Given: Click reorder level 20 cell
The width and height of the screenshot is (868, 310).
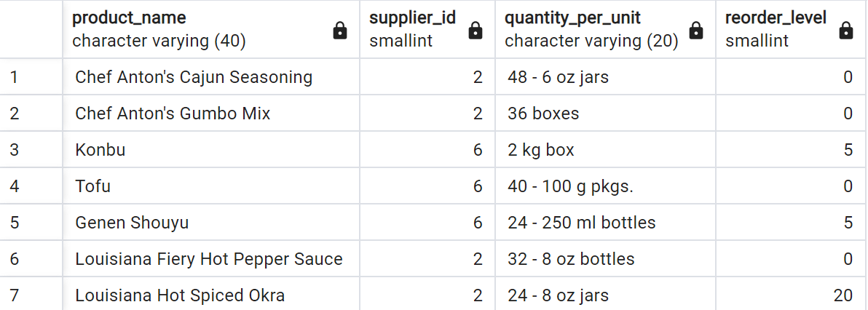Looking at the screenshot, I should click(792, 293).
